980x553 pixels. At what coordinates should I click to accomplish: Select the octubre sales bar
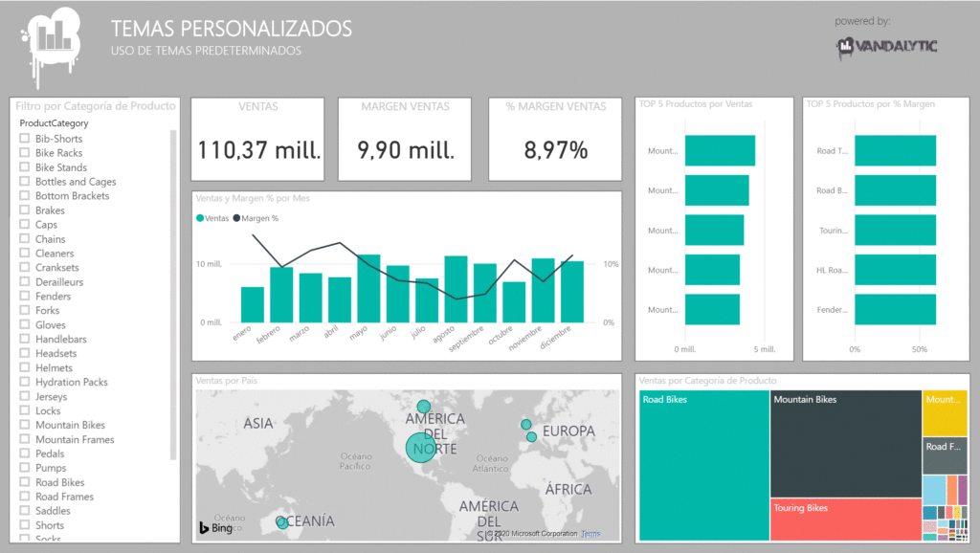click(514, 302)
